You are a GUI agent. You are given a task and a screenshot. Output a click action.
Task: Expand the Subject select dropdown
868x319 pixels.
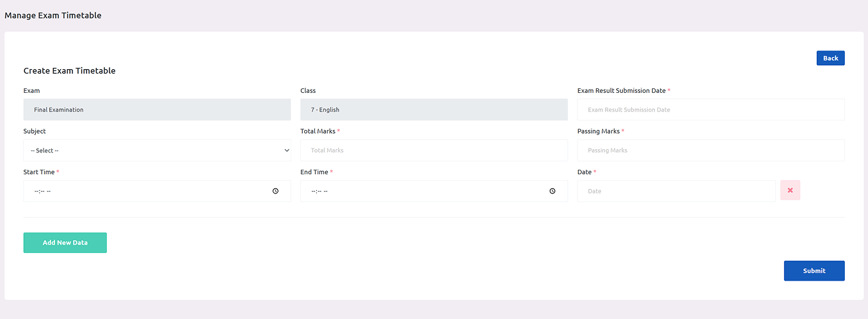[157, 151]
